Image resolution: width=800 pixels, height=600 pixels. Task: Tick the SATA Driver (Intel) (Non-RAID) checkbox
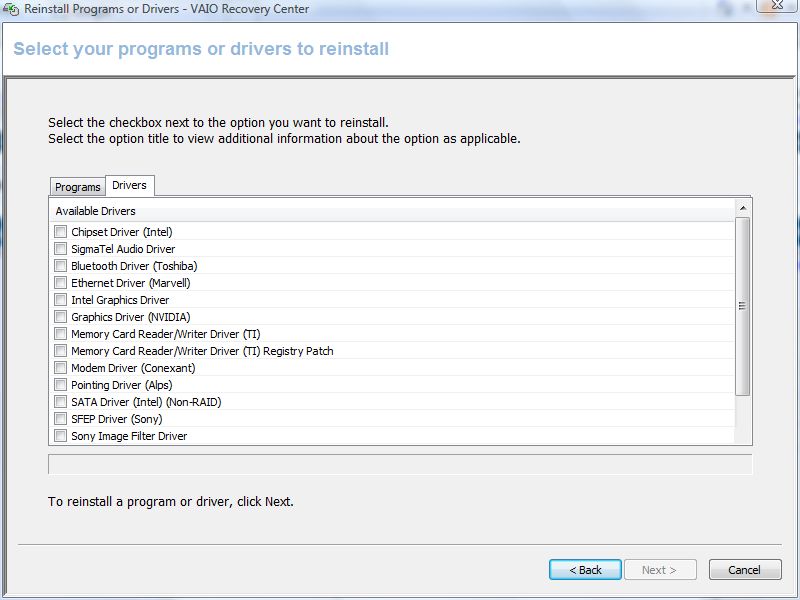[61, 402]
